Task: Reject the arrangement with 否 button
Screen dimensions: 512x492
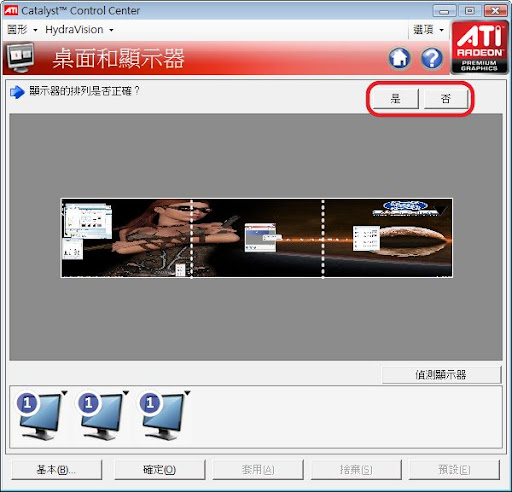Action: coord(446,99)
